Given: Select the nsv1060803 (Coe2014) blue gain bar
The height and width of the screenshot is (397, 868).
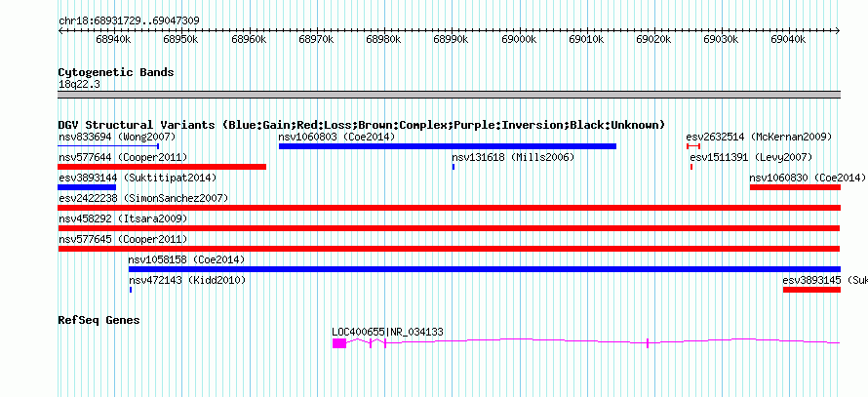Looking at the screenshot, I should 448,146.
